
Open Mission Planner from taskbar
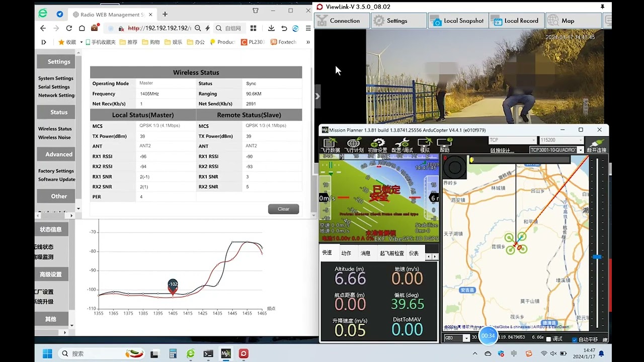tap(226, 353)
